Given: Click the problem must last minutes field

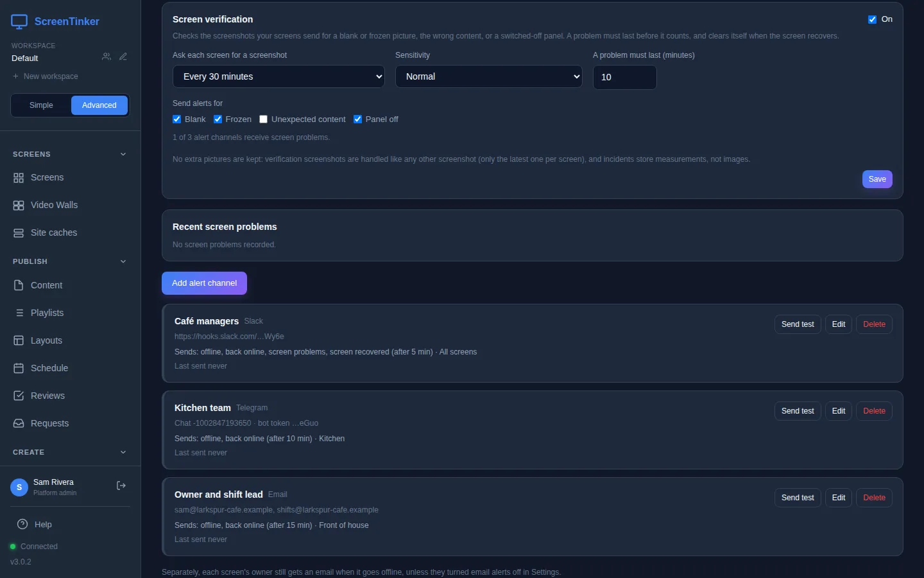Looking at the screenshot, I should point(624,77).
